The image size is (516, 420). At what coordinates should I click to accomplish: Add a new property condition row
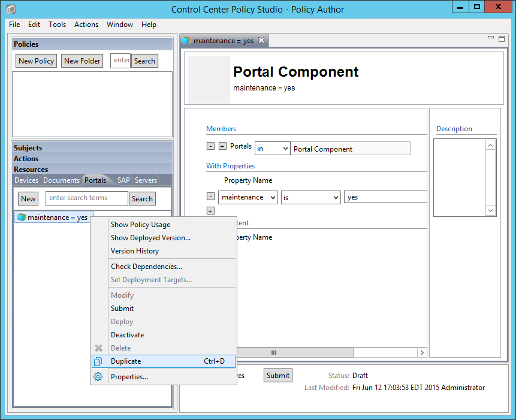click(x=210, y=210)
